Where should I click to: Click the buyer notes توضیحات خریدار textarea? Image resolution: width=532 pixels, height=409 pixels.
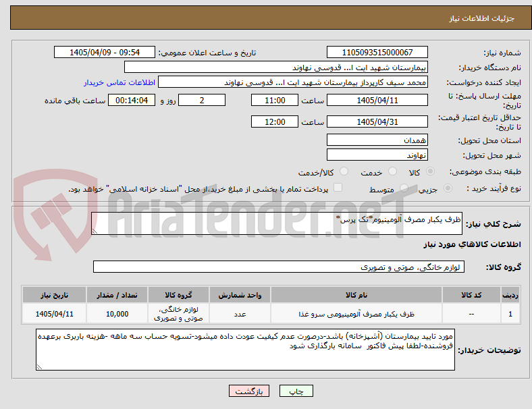tap(245, 350)
